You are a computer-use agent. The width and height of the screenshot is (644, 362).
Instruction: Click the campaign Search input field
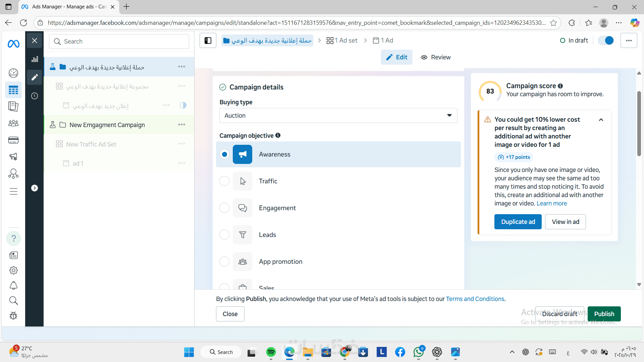coord(119,42)
